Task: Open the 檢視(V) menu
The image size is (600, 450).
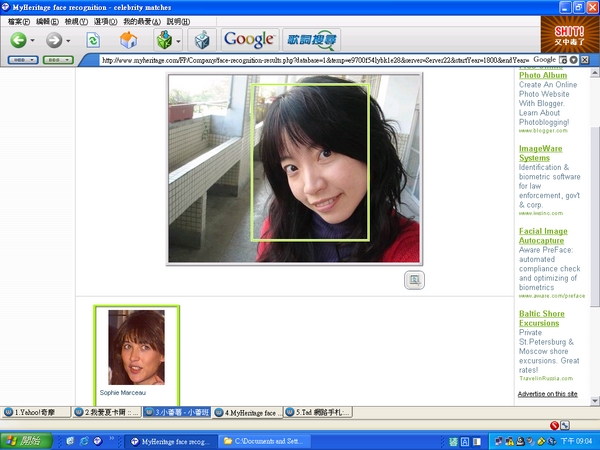Action: click(76, 21)
